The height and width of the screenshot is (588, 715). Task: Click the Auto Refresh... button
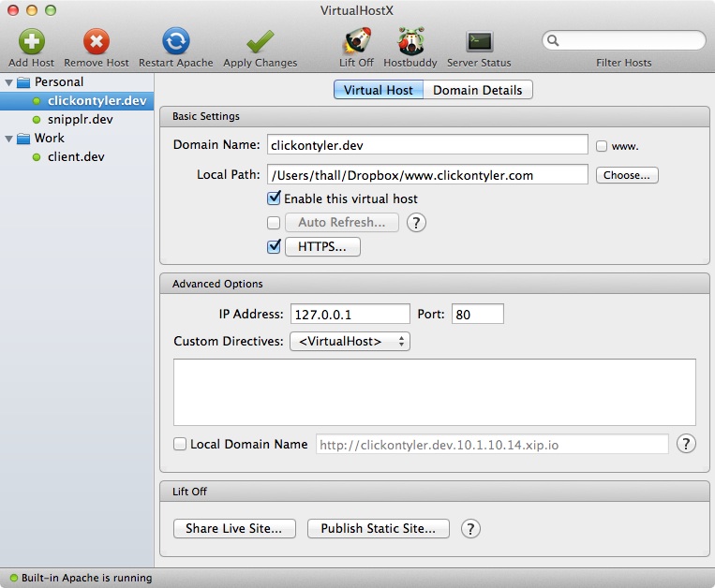coord(342,222)
